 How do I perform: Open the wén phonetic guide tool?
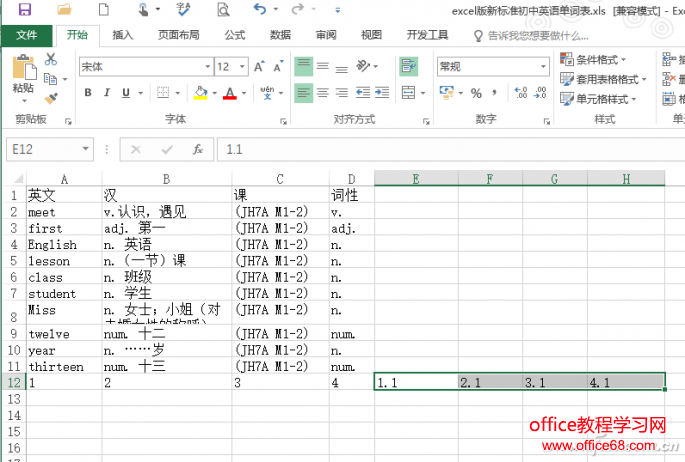pyautogui.click(x=267, y=93)
